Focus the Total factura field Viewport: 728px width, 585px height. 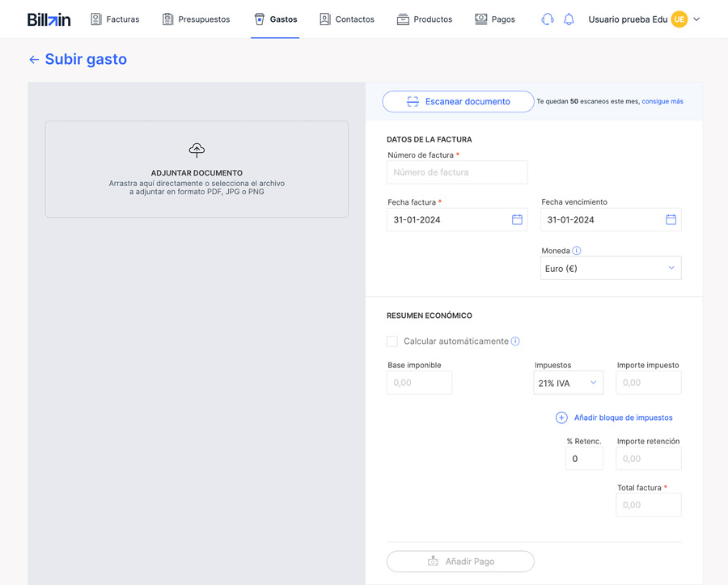click(x=649, y=505)
